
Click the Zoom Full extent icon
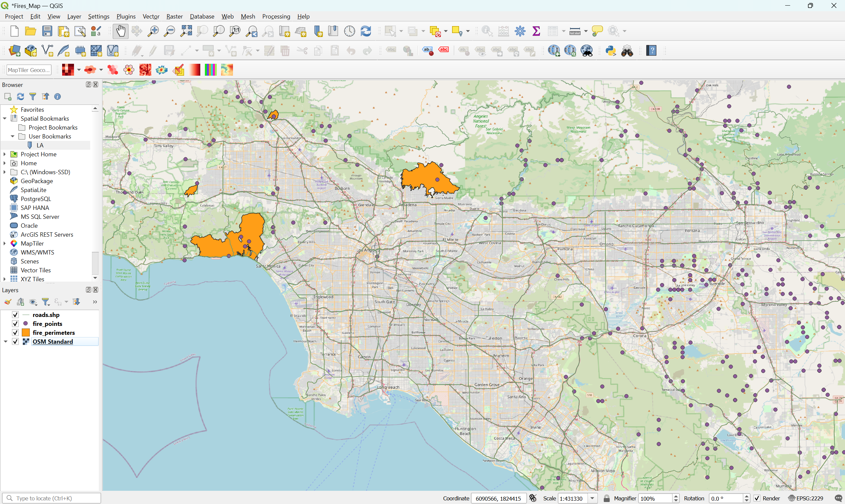click(x=186, y=31)
